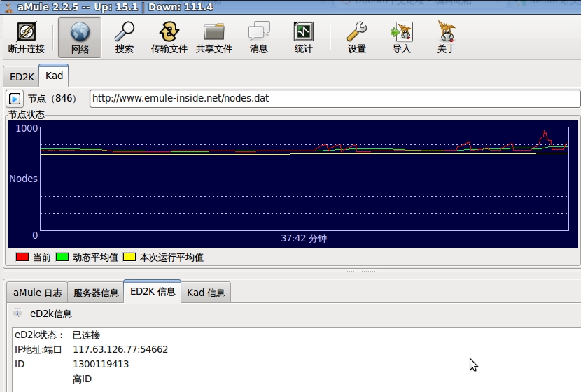Open the aMule 日志 log tab
This screenshot has height=392, width=581.
tap(37, 293)
